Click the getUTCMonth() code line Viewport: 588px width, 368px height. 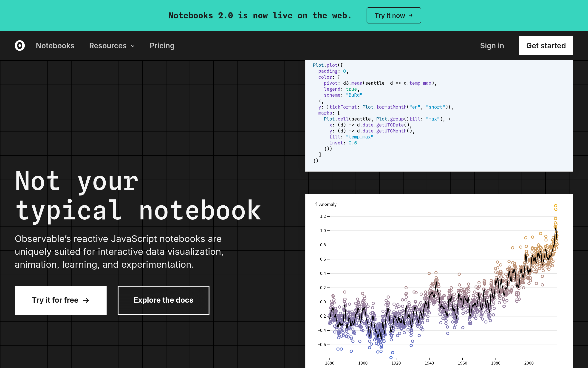(x=372, y=131)
